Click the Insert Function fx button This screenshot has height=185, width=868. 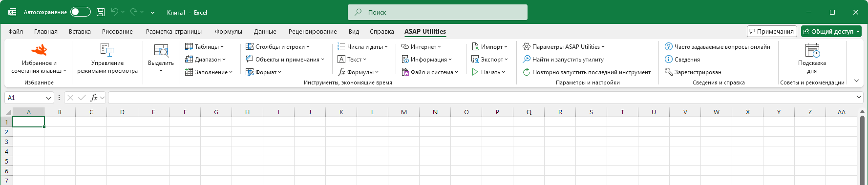[94, 98]
